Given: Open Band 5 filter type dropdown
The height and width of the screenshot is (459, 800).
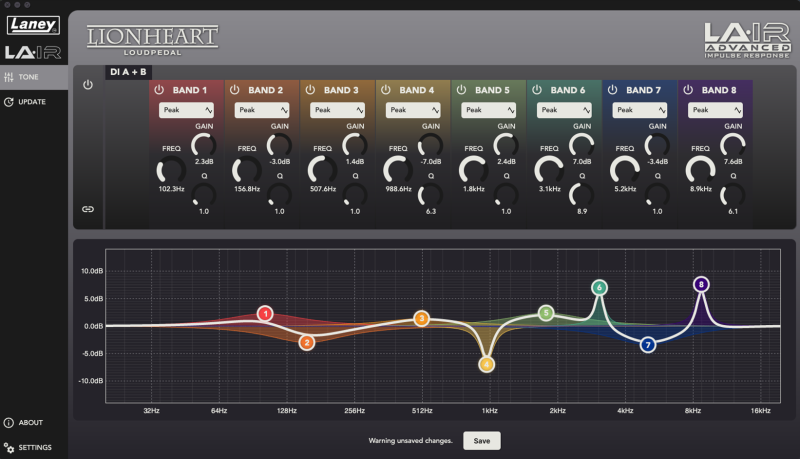Looking at the screenshot, I should [x=488, y=110].
